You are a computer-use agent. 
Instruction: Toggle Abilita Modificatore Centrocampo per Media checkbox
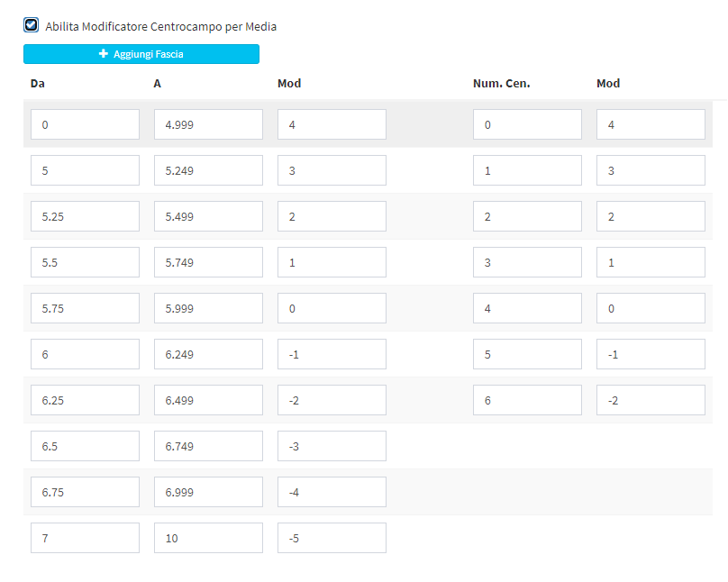(32, 26)
